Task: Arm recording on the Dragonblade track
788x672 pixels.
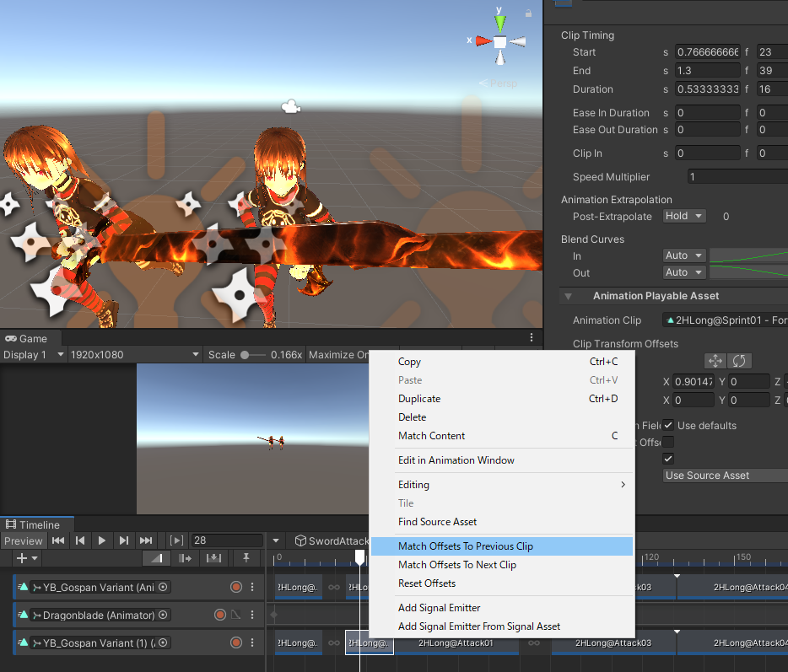Action: (220, 615)
